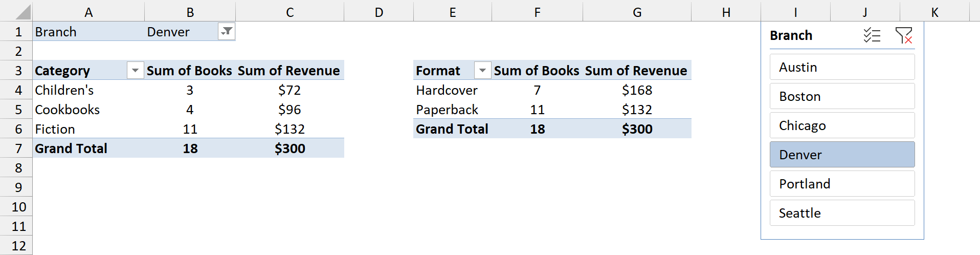
Task: Open the Category column filter dropdown
Action: [135, 70]
